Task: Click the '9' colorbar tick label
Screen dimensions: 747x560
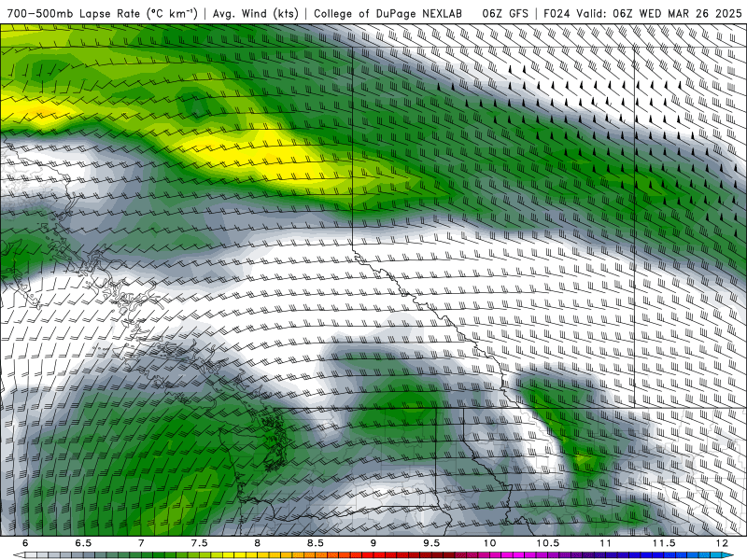Action: pos(373,543)
